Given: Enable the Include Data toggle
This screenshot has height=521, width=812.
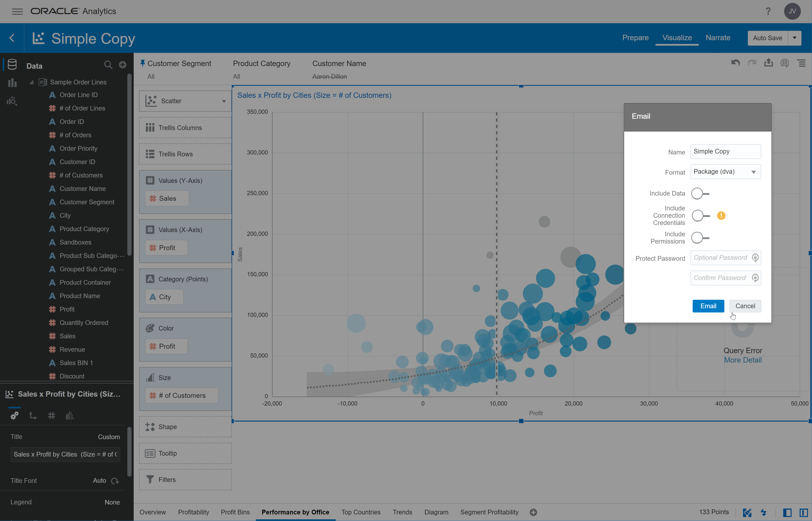Looking at the screenshot, I should tap(700, 193).
